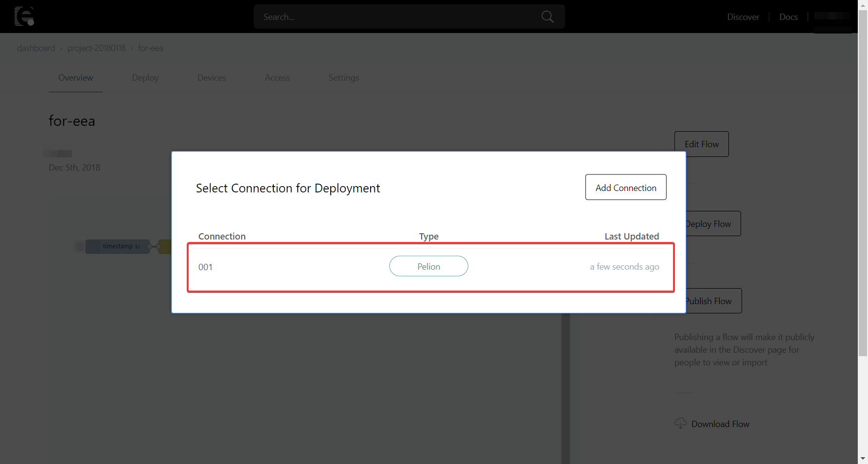Viewport: 868px width, 464px height.
Task: Click the Add Connection button
Action: point(626,187)
